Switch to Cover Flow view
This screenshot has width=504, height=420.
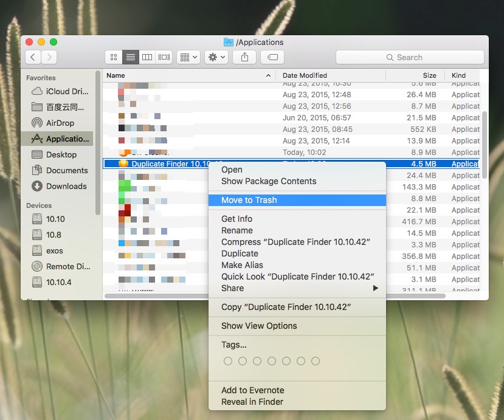coord(164,57)
